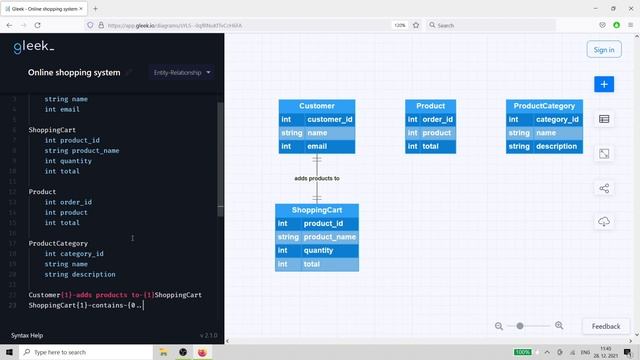Open the Firefox taskbar icon
Screen dimensions: 640x360
pyautogui.click(x=202, y=352)
